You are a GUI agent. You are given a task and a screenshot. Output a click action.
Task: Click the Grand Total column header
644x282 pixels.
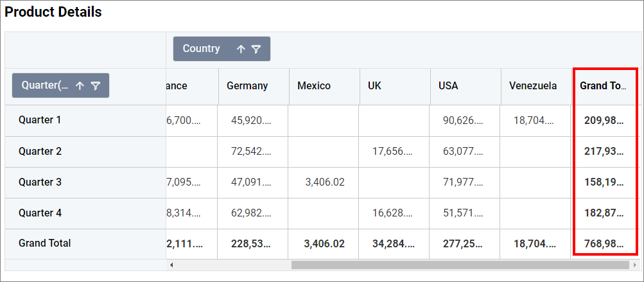click(603, 86)
